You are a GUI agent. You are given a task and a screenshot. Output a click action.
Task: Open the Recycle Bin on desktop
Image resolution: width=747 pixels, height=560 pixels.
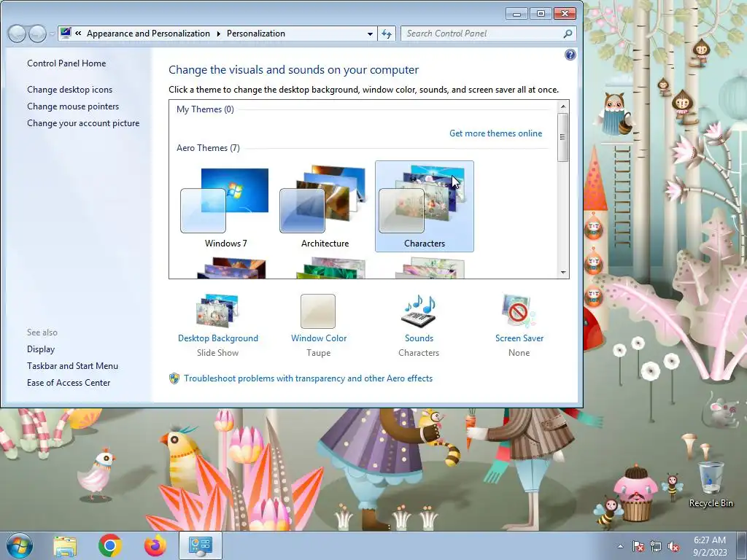(711, 484)
